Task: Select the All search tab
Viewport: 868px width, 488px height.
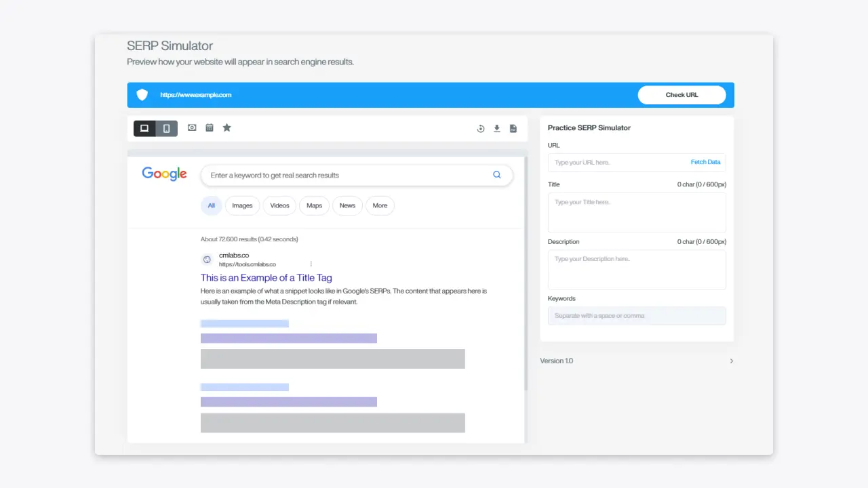Action: coord(212,205)
